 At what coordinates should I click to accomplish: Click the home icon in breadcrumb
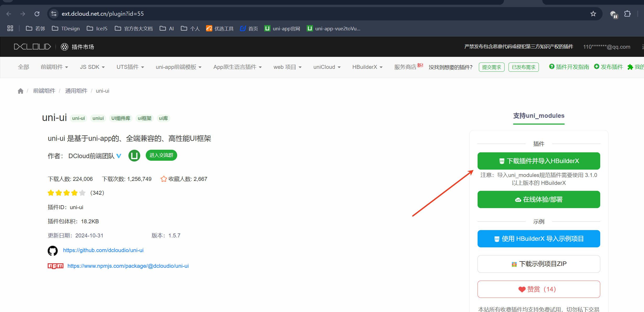[x=20, y=91]
